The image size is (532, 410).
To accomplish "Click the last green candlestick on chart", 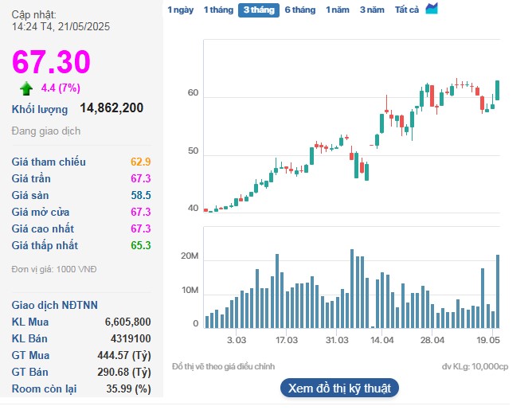I will click(498, 90).
